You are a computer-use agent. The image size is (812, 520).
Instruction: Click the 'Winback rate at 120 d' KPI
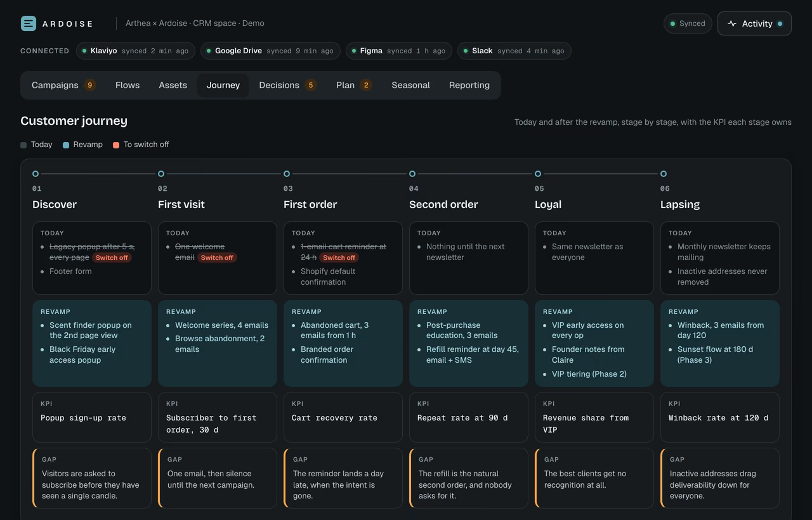[x=720, y=417]
